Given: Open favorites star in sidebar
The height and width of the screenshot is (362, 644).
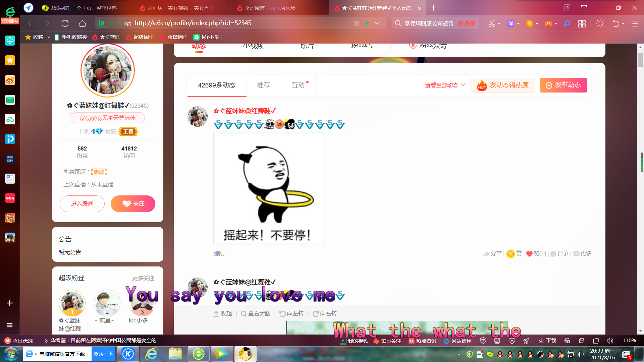Looking at the screenshot, I should 10,60.
